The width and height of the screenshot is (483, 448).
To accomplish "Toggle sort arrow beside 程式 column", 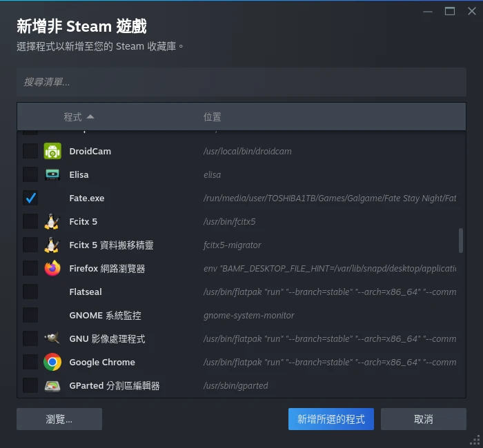I will 90,116.
